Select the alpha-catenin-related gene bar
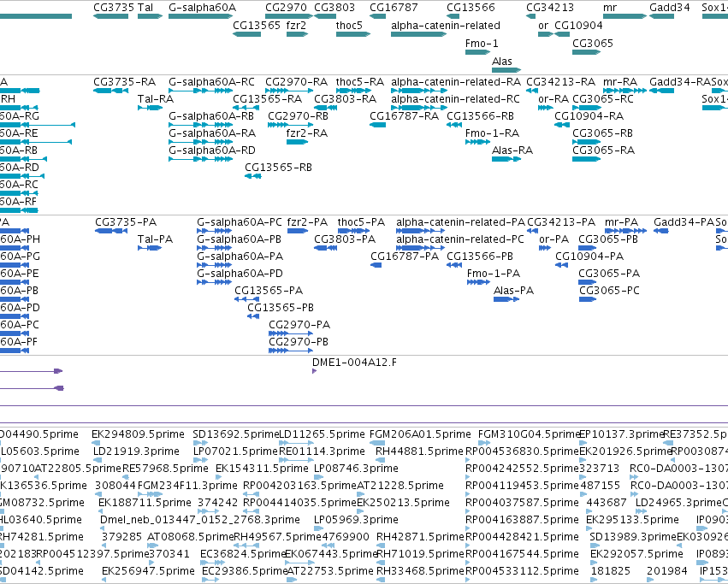 [419, 34]
